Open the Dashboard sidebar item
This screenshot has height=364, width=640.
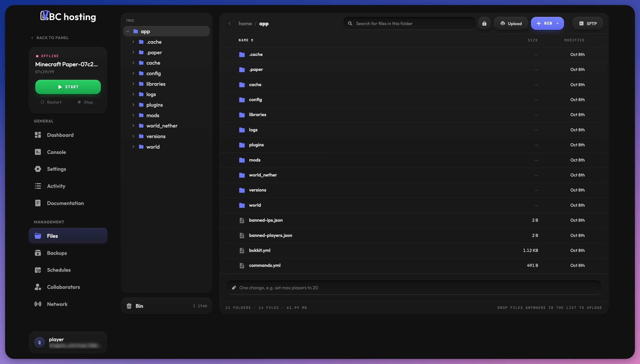click(x=68, y=135)
